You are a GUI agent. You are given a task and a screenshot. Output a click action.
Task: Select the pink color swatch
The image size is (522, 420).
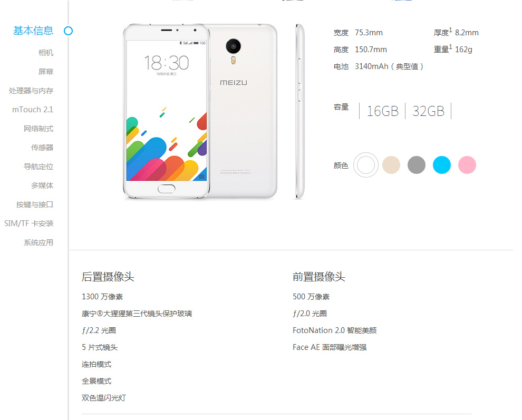point(467,165)
